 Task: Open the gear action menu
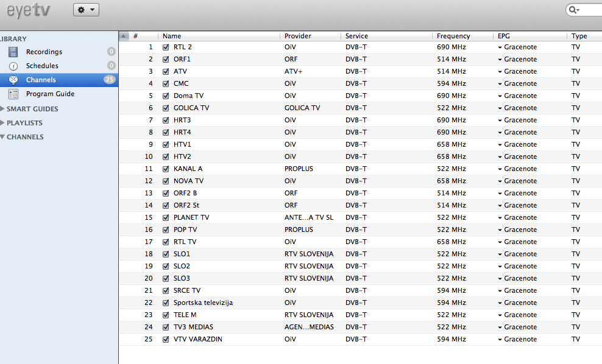pyautogui.click(x=86, y=10)
